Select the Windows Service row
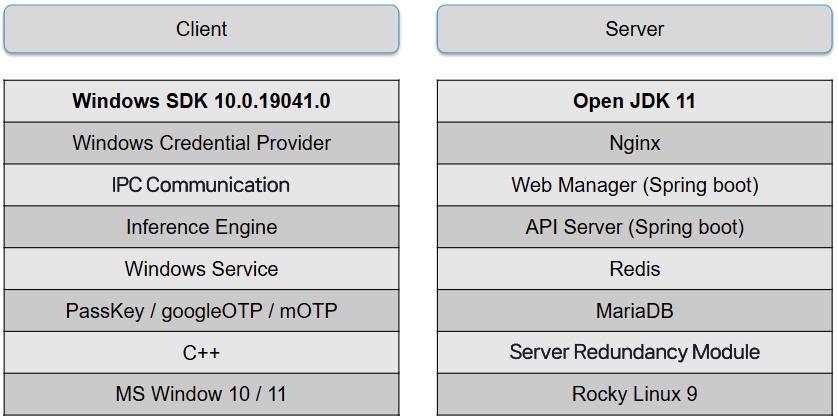The height and width of the screenshot is (420, 838). (x=201, y=269)
